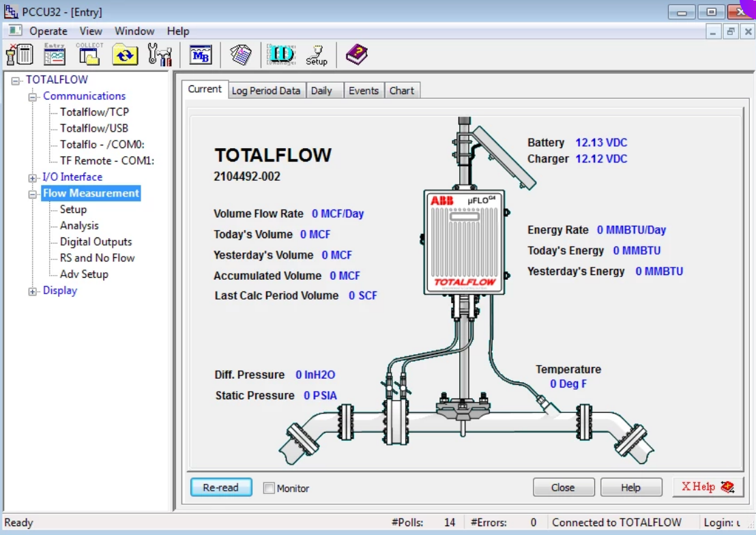The width and height of the screenshot is (756, 535).
Task: Switch to the Chart tab
Action: click(x=401, y=91)
